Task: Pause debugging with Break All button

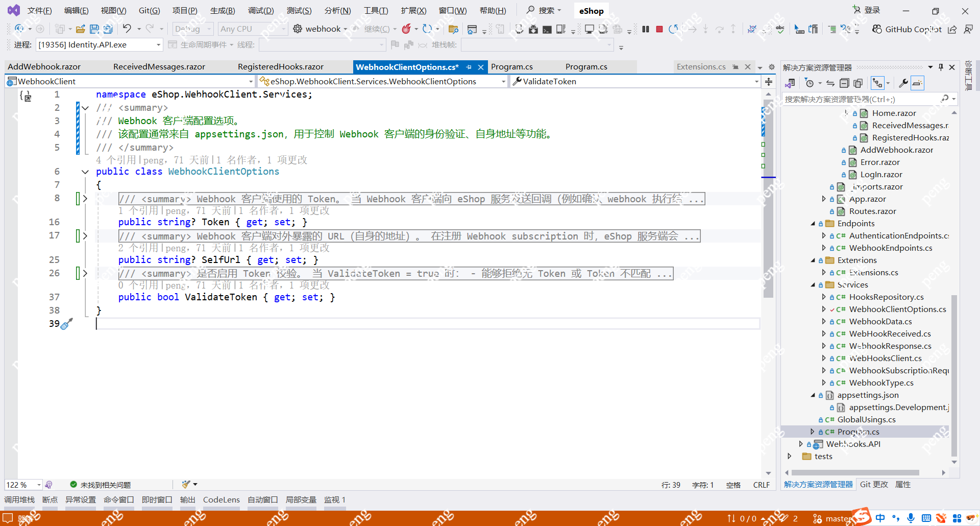Action: [x=646, y=29]
